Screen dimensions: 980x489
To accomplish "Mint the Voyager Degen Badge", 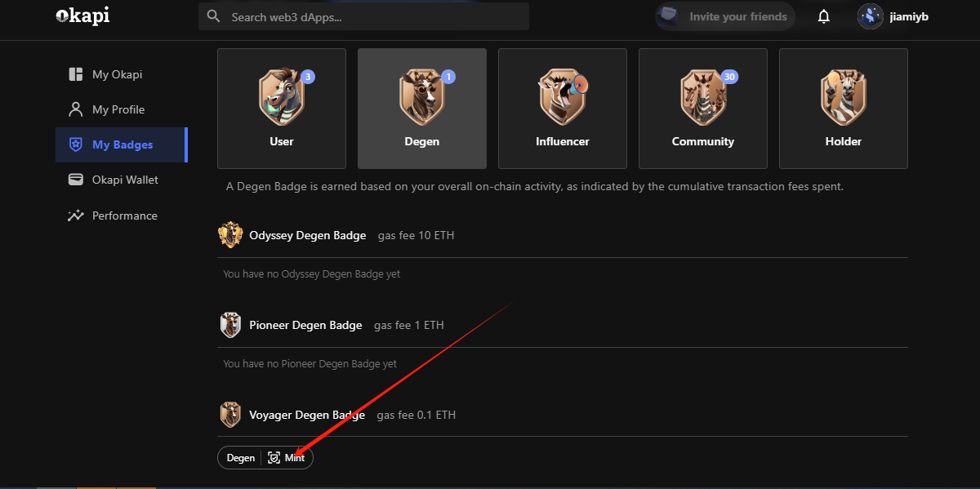I will [287, 458].
